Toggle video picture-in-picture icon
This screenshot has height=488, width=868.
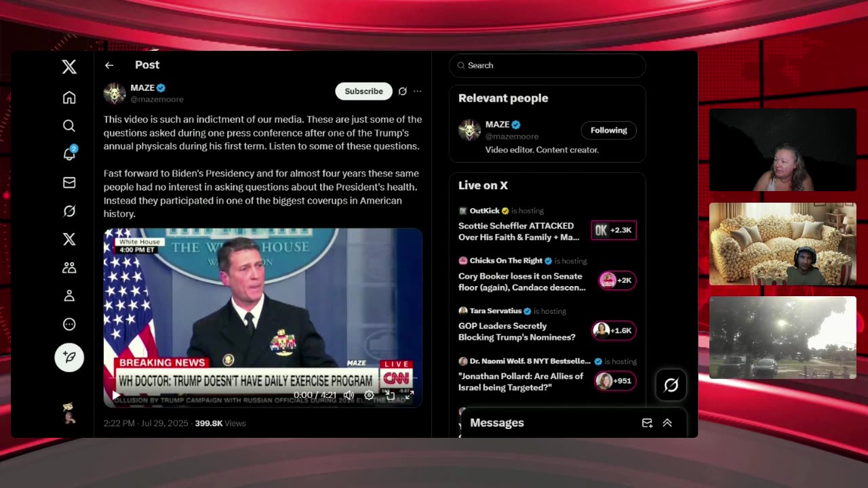(389, 395)
